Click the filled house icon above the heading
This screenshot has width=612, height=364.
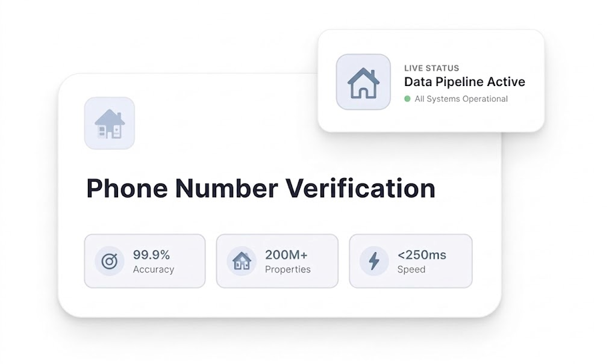[110, 123]
